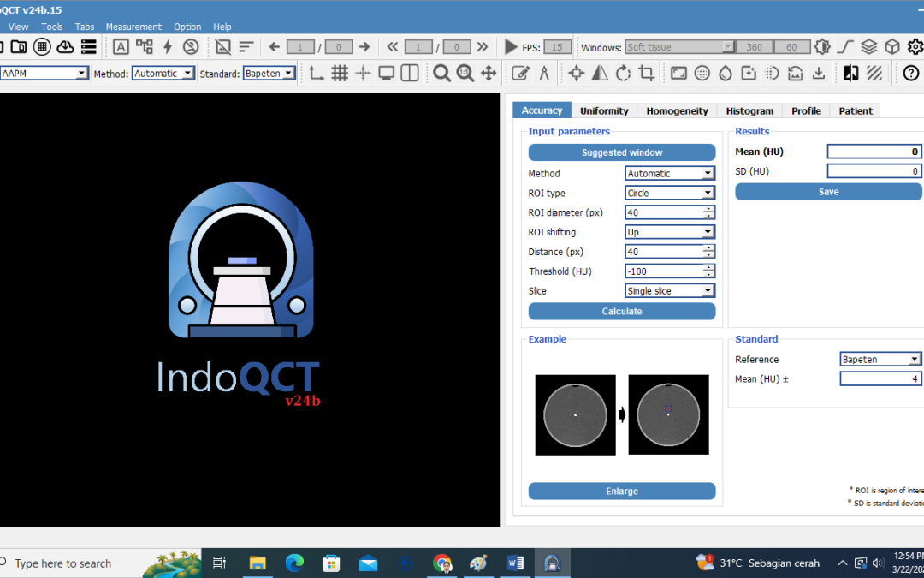924x578 pixels.
Task: Open the Measurement menu
Action: [x=133, y=27]
